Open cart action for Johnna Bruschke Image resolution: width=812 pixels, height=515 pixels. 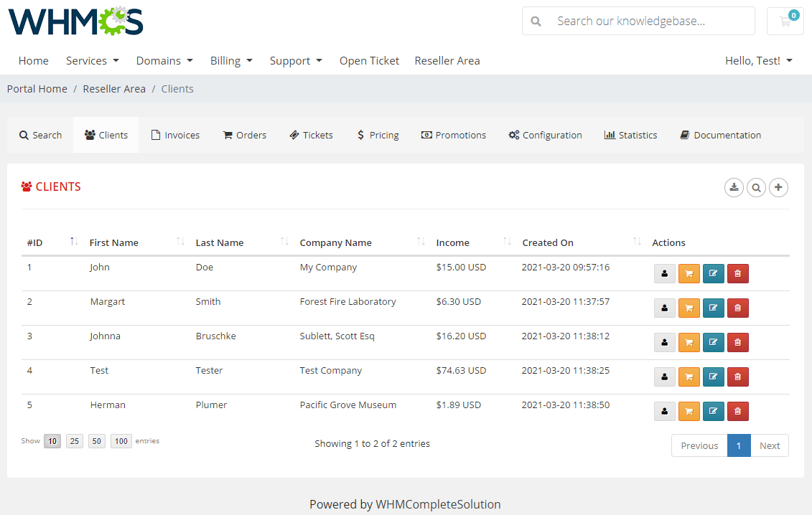pos(689,343)
